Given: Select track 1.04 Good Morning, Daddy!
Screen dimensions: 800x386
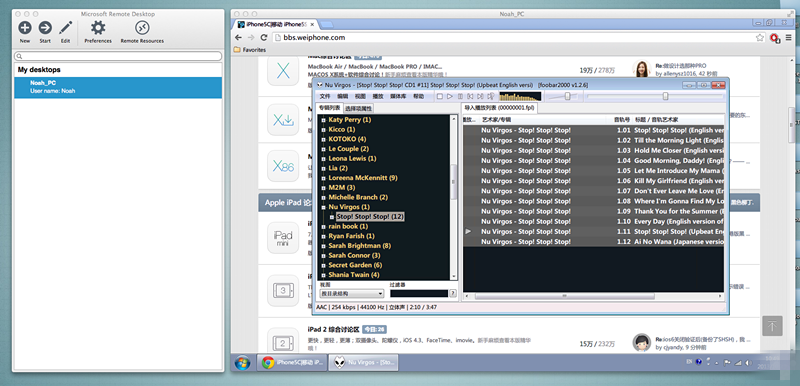Looking at the screenshot, I should (x=593, y=160).
